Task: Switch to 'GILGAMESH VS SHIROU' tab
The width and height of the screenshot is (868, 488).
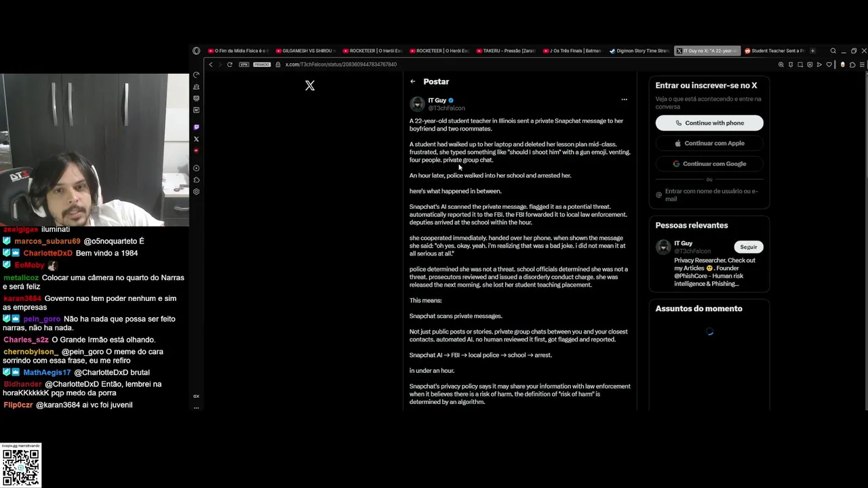Action: click(305, 51)
